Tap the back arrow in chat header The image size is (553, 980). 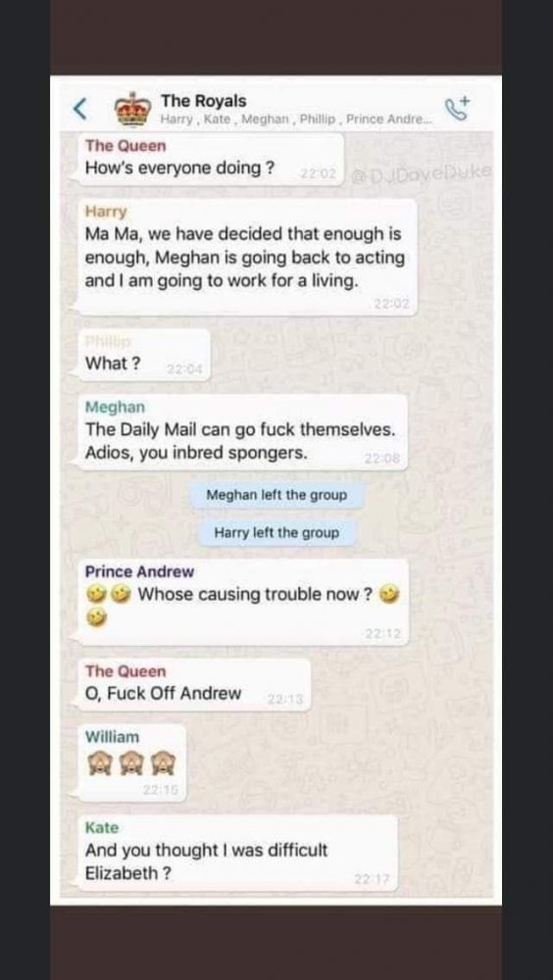[80, 109]
